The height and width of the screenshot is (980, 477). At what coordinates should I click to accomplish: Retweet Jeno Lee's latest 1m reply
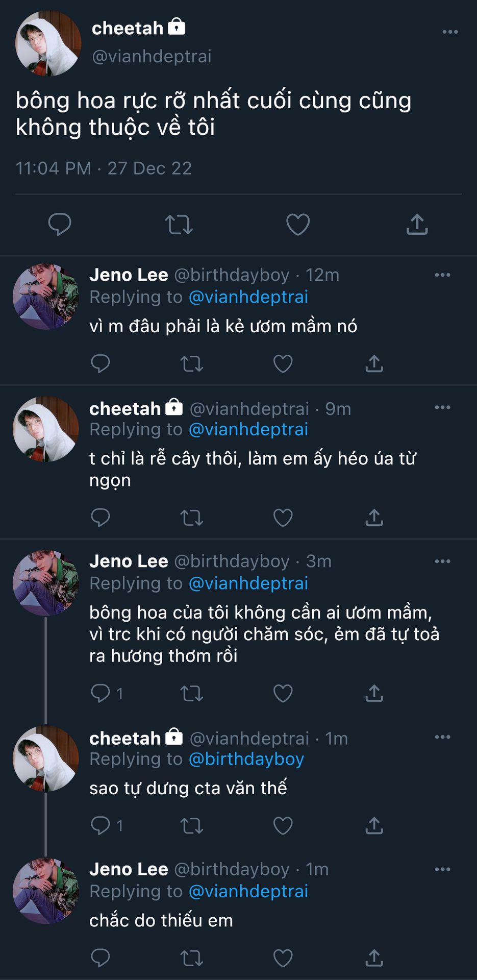192,959
